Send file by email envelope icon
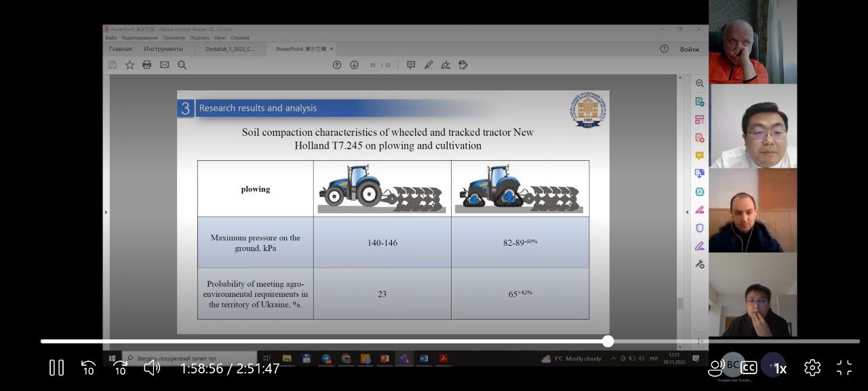Screen dimensions: 868x391 [164, 65]
